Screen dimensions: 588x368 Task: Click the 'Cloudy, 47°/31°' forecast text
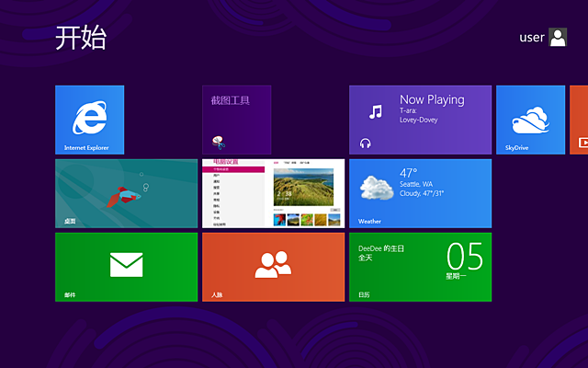pyautogui.click(x=422, y=193)
